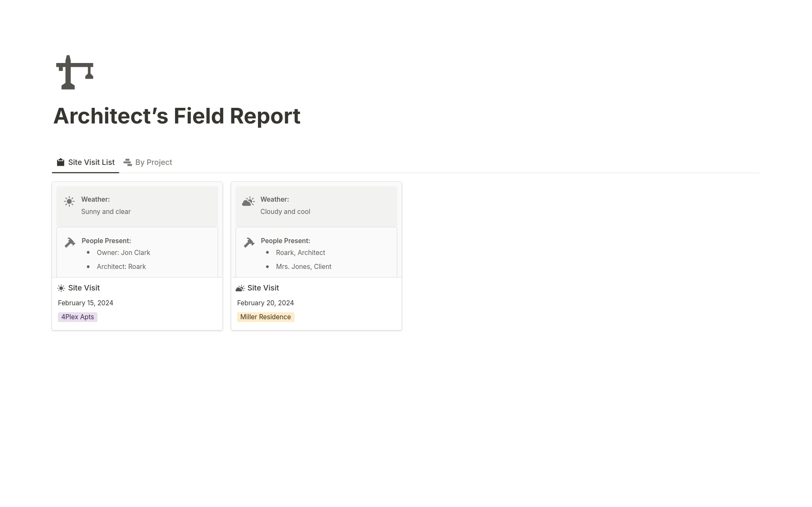The height and width of the screenshot is (507, 812).
Task: Click the board icon on the By Project tab
Action: click(127, 162)
